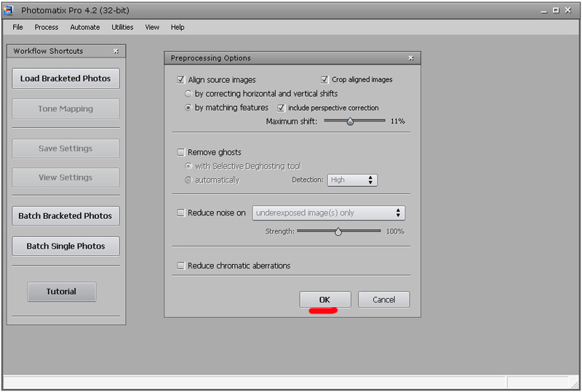Select by matching features radio option
Image resolution: width=582 pixels, height=392 pixels.
[x=188, y=108]
